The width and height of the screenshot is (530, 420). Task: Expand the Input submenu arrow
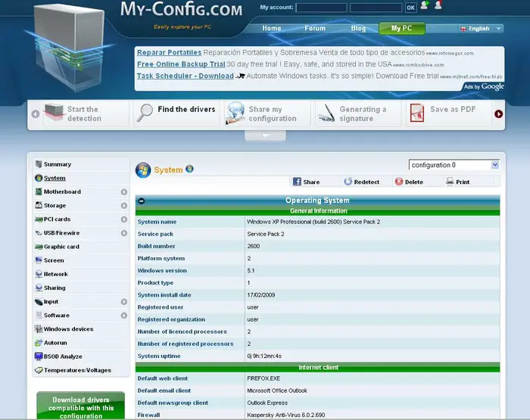pos(124,302)
